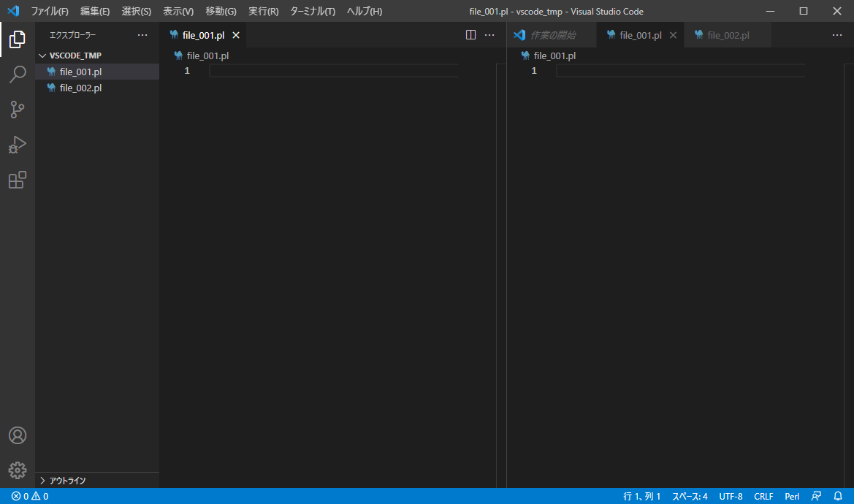Screen dimensions: 854x504
Task: Click line 1 in the left editor
Action: click(x=333, y=71)
